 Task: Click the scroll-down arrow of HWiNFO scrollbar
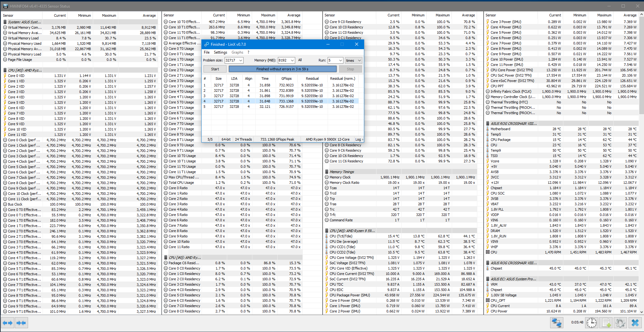tap(642, 312)
